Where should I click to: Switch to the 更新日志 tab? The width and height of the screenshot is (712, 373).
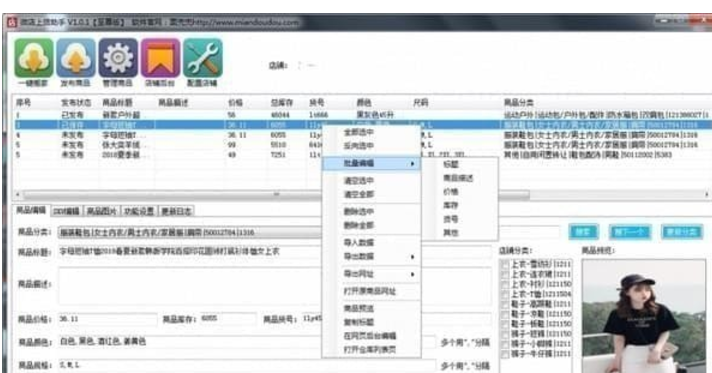pos(177,211)
